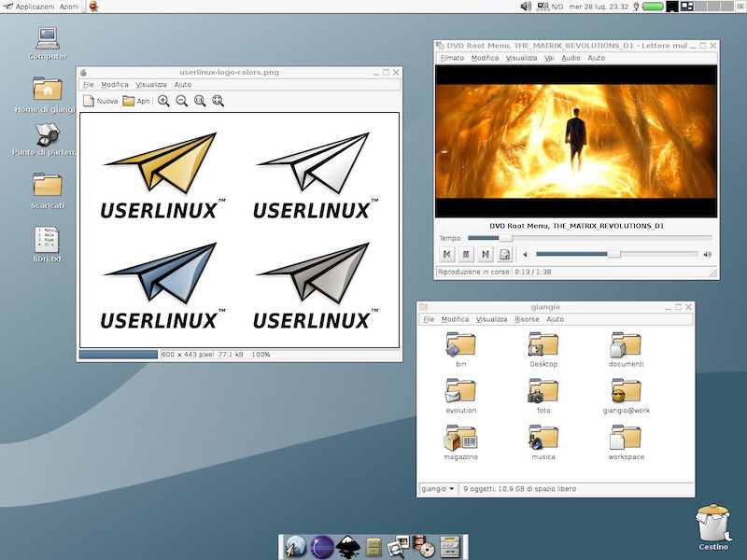Skip to the next chapter
Image resolution: width=747 pixels, height=560 pixels.
485,254
